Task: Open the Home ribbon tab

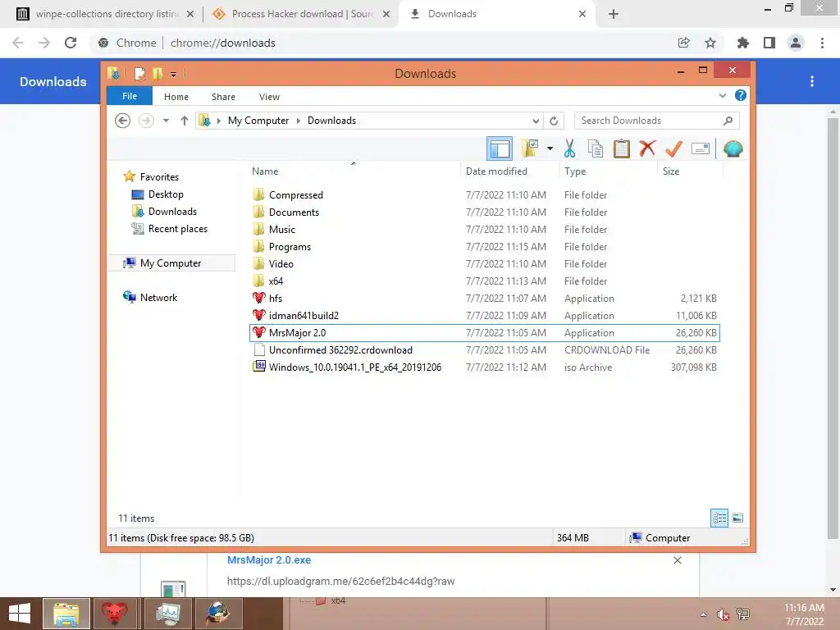Action: (x=176, y=97)
